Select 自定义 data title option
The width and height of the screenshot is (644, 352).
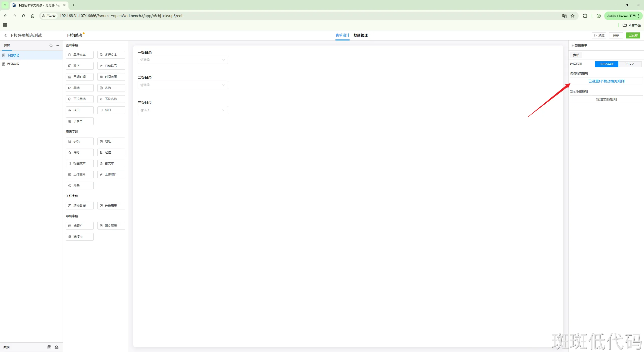pyautogui.click(x=630, y=64)
